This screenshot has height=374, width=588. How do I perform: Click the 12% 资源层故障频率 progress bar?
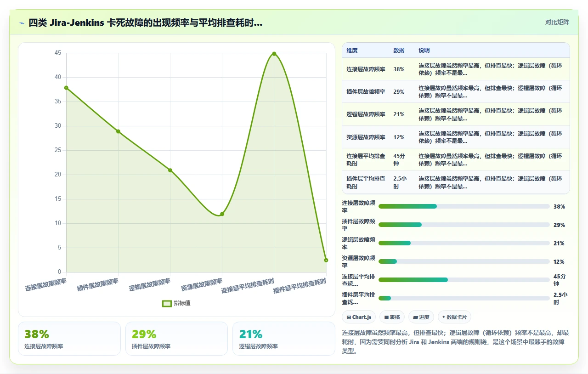click(x=464, y=261)
